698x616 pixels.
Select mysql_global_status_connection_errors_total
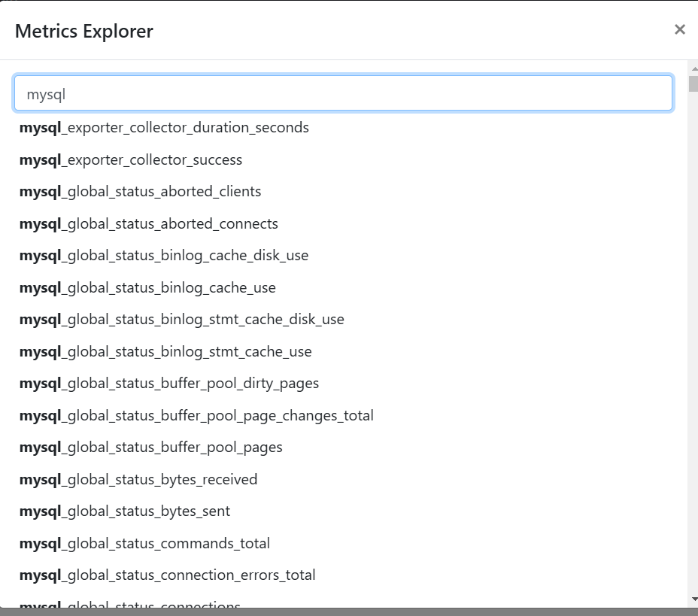(x=168, y=575)
